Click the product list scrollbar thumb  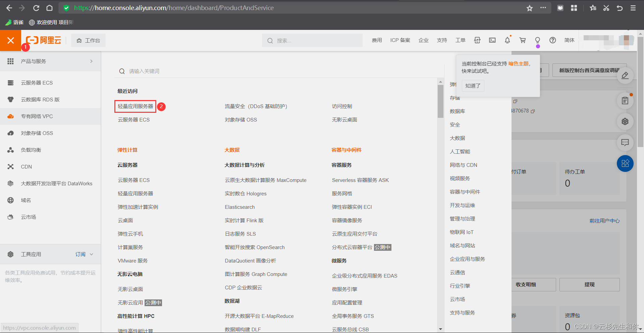(440, 101)
